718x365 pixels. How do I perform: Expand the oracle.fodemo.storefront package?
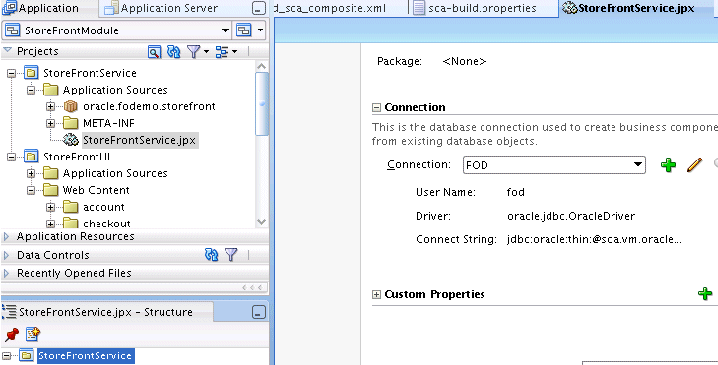50,107
